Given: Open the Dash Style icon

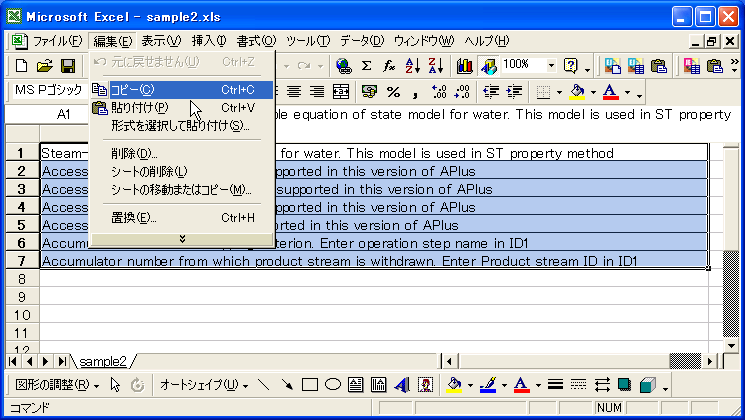Looking at the screenshot, I should (578, 384).
